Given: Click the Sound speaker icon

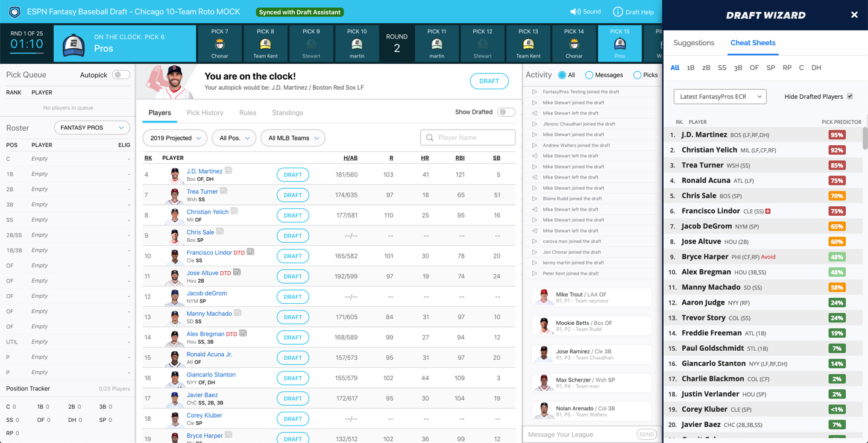Looking at the screenshot, I should click(575, 12).
